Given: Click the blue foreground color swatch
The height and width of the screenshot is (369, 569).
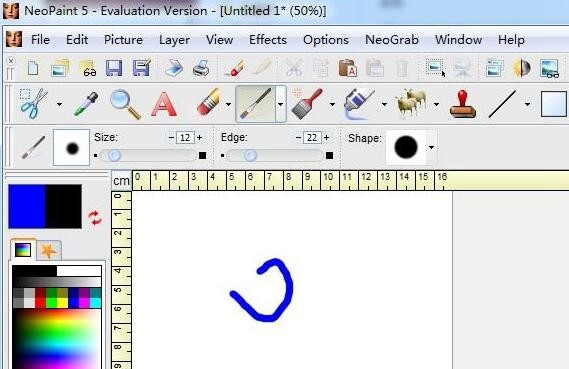Looking at the screenshot, I should [27, 206].
